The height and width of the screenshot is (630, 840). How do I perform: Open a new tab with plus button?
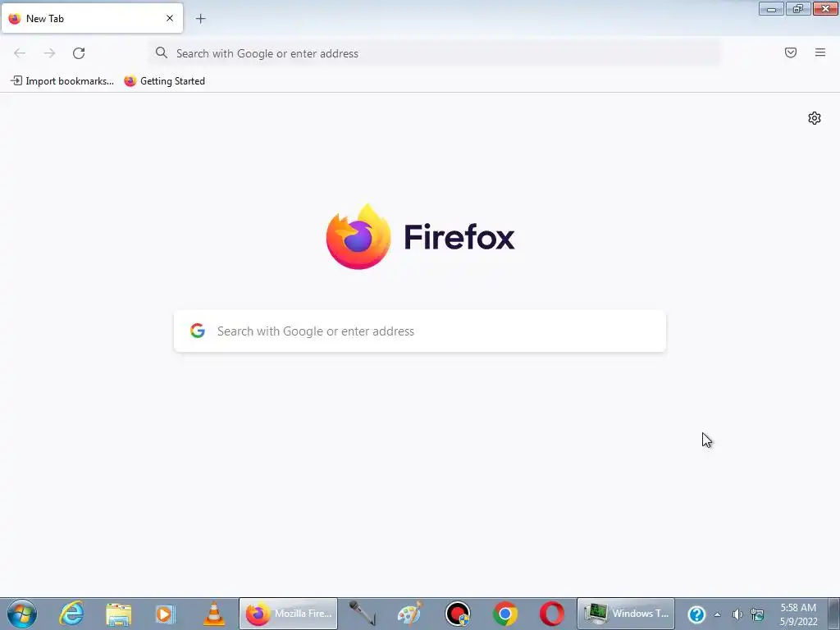click(x=201, y=19)
